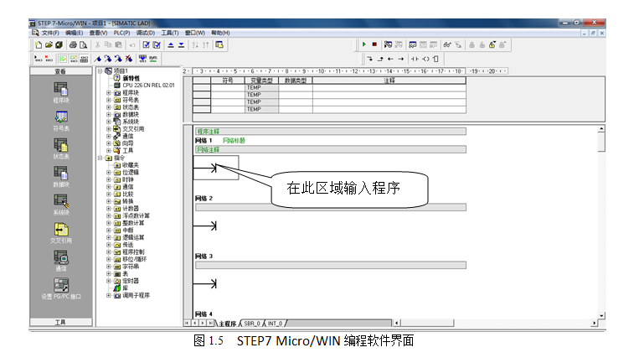Viewport: 644px width, 363px height.
Task: Click the green RUN mode icon
Action: (x=364, y=44)
